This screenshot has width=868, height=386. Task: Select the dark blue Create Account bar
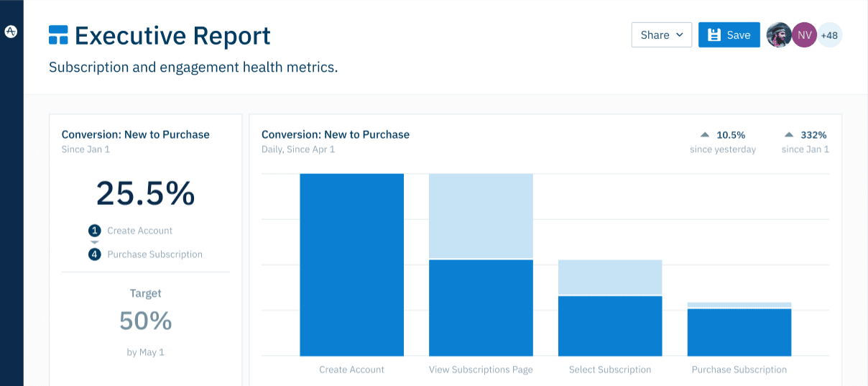[x=351, y=265]
